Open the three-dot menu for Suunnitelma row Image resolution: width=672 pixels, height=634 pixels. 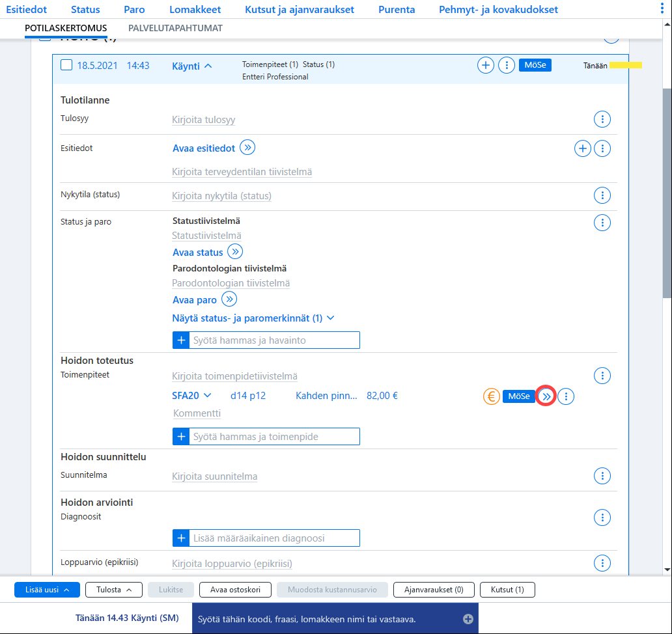602,475
